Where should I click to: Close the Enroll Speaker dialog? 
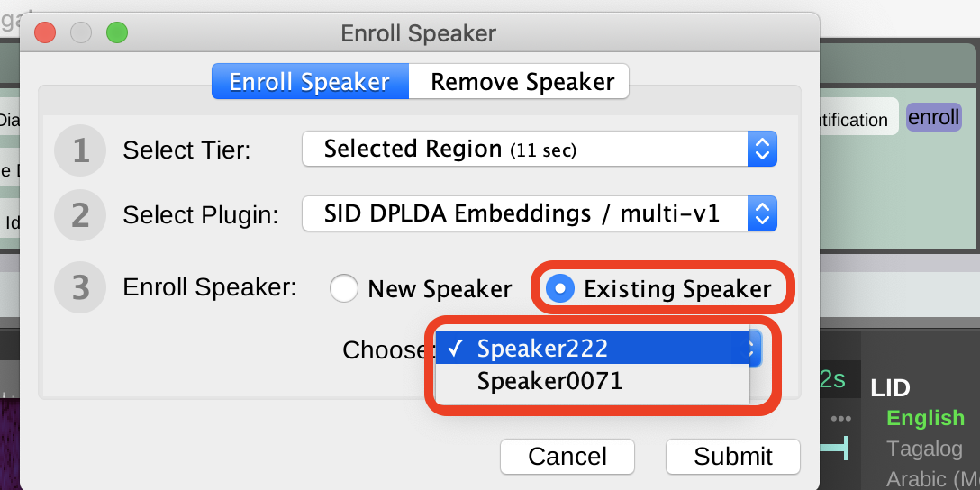coord(45,33)
